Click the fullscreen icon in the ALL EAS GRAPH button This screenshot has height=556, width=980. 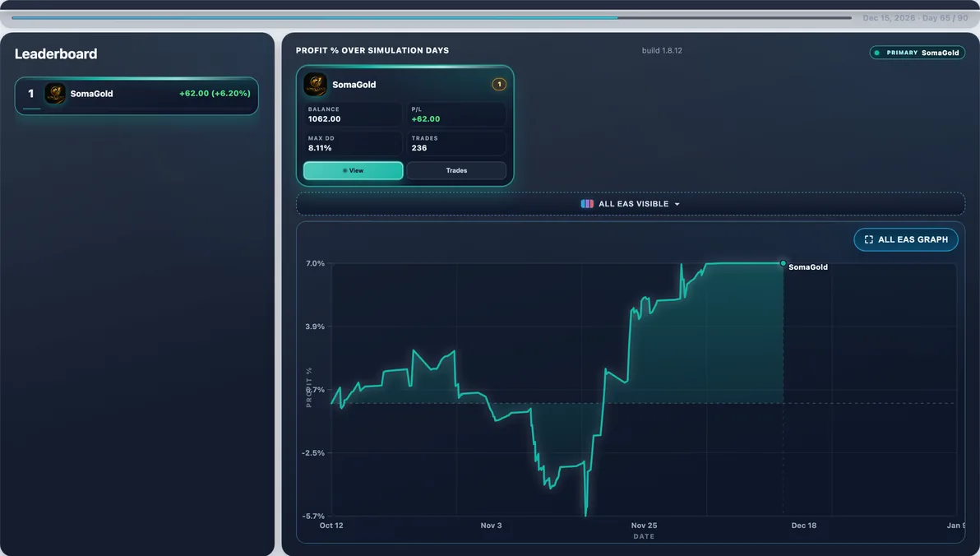click(869, 239)
